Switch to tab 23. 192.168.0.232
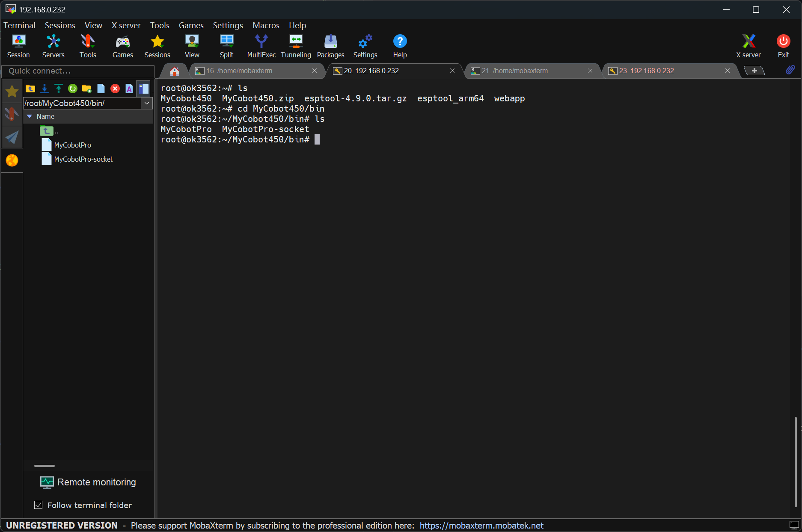The width and height of the screenshot is (802, 532). (x=646, y=71)
